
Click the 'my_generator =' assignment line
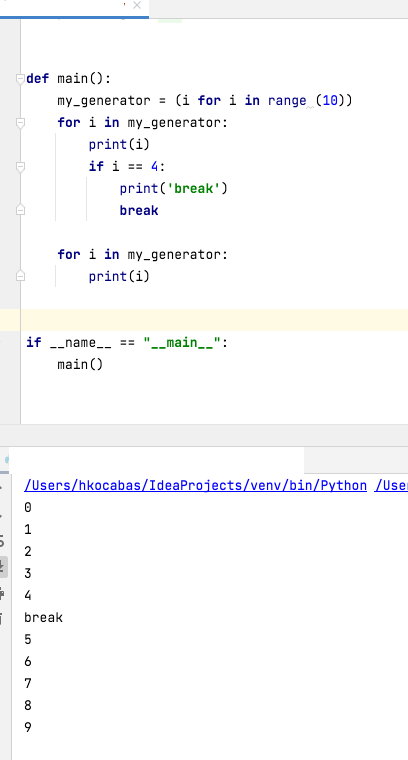[204, 101]
